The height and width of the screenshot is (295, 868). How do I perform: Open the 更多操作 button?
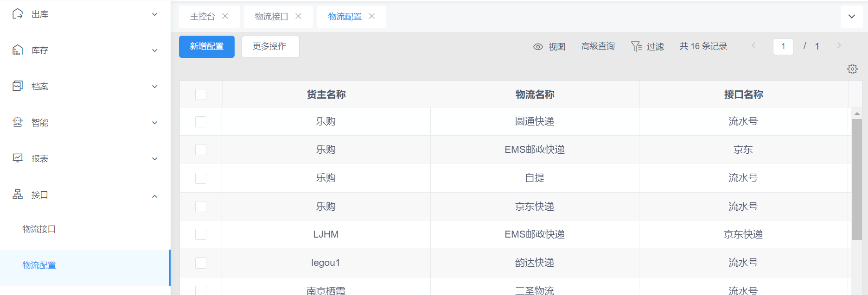[x=270, y=47]
